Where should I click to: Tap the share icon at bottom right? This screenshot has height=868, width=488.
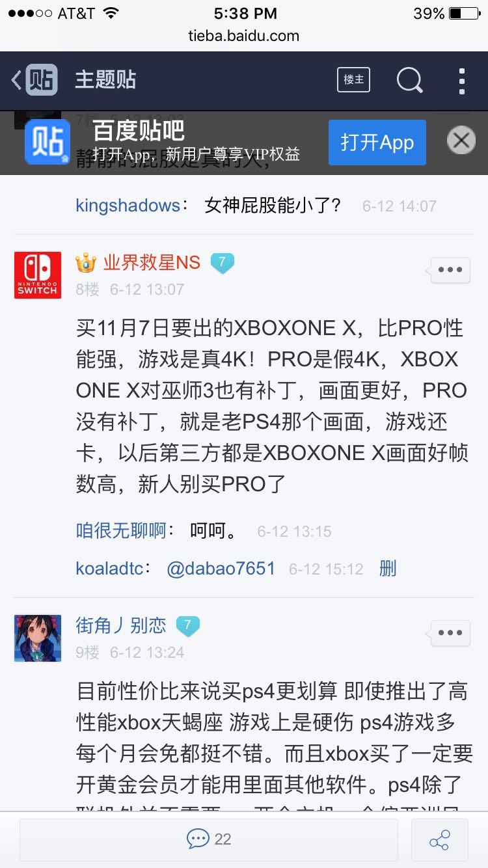[440, 839]
